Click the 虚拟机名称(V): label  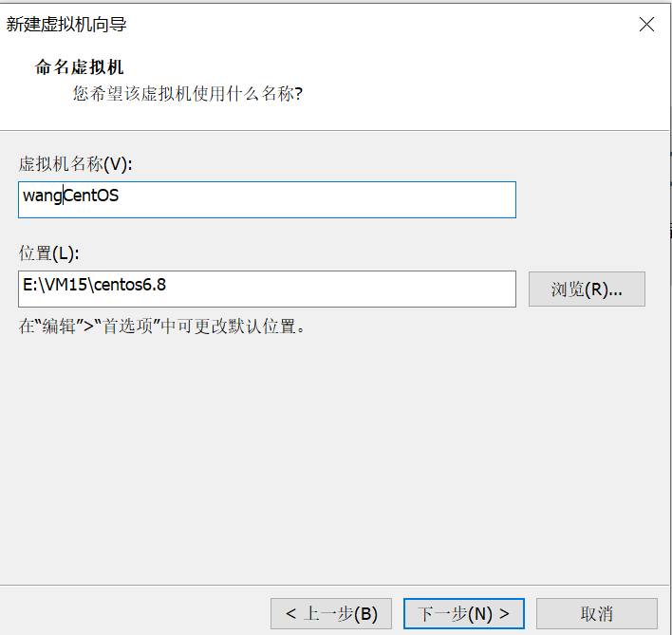pos(75,164)
